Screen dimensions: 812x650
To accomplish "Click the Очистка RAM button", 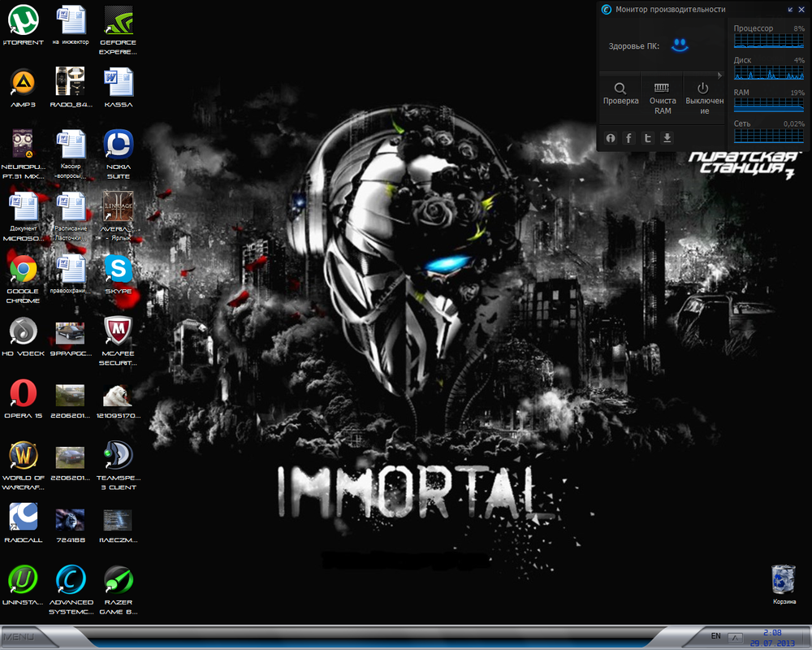I will pyautogui.click(x=663, y=97).
